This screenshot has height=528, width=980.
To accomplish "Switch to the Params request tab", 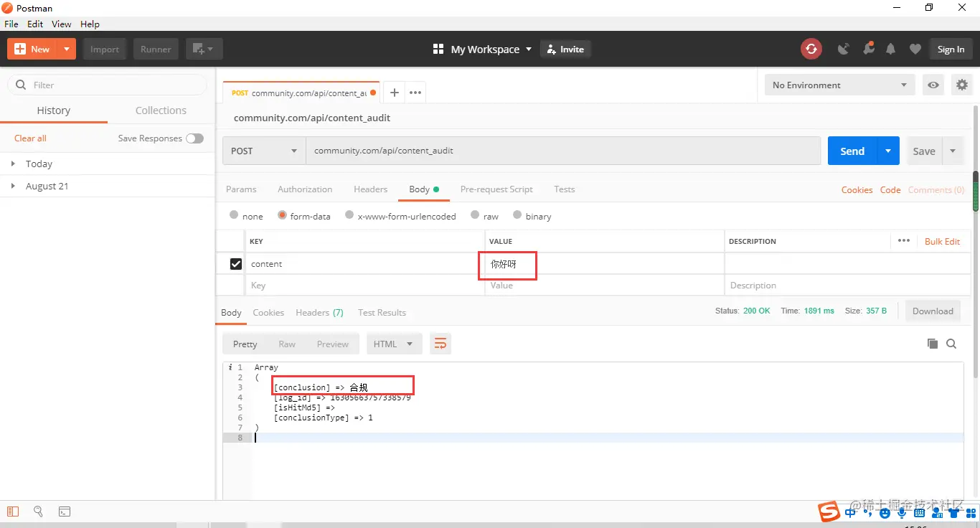I will click(241, 189).
